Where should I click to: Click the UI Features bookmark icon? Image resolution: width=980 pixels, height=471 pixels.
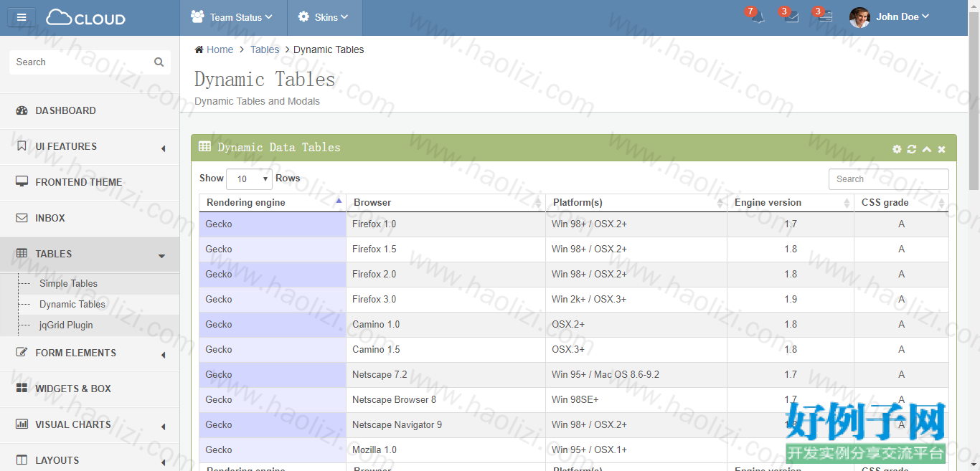22,146
